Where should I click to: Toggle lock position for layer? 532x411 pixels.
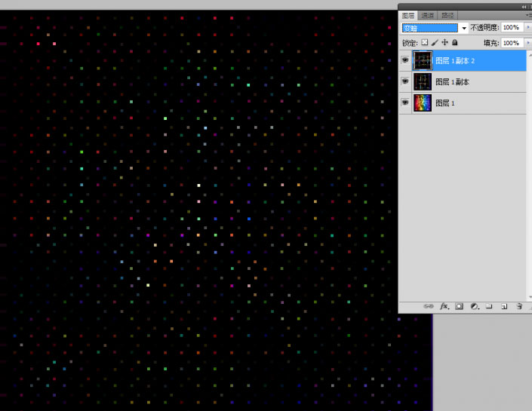tap(444, 43)
